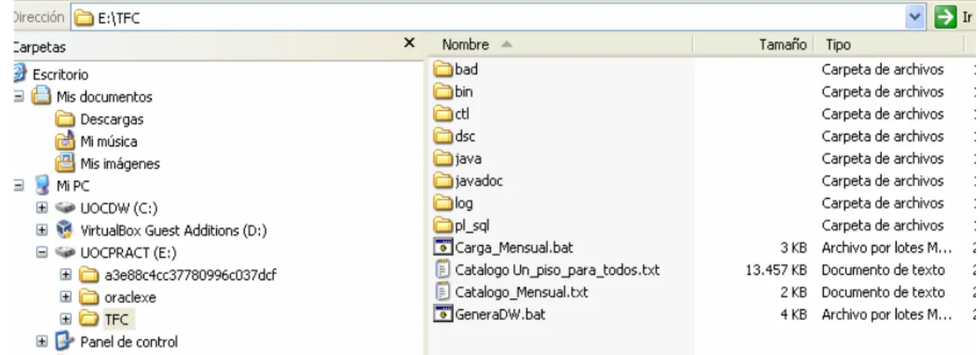
Task: Select the Carga_Mensual.bat batch file icon
Action: (x=443, y=247)
